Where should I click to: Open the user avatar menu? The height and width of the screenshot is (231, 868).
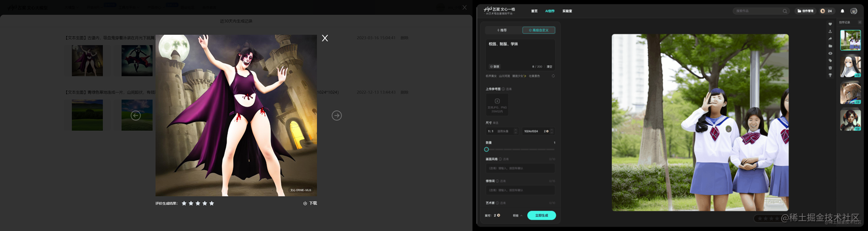pos(854,11)
